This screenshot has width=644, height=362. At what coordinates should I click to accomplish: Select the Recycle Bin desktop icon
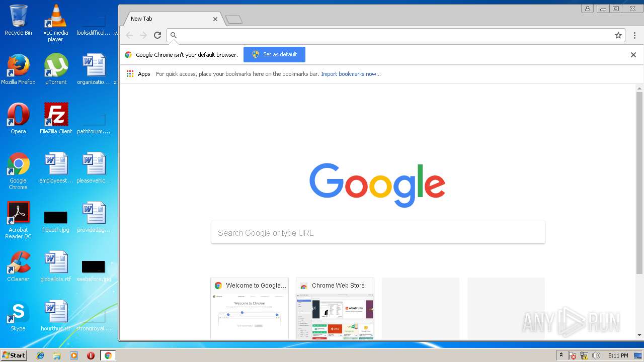pos(18,20)
